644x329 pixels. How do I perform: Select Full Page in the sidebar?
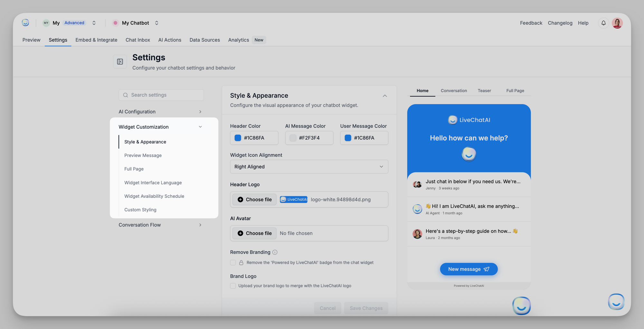134,169
